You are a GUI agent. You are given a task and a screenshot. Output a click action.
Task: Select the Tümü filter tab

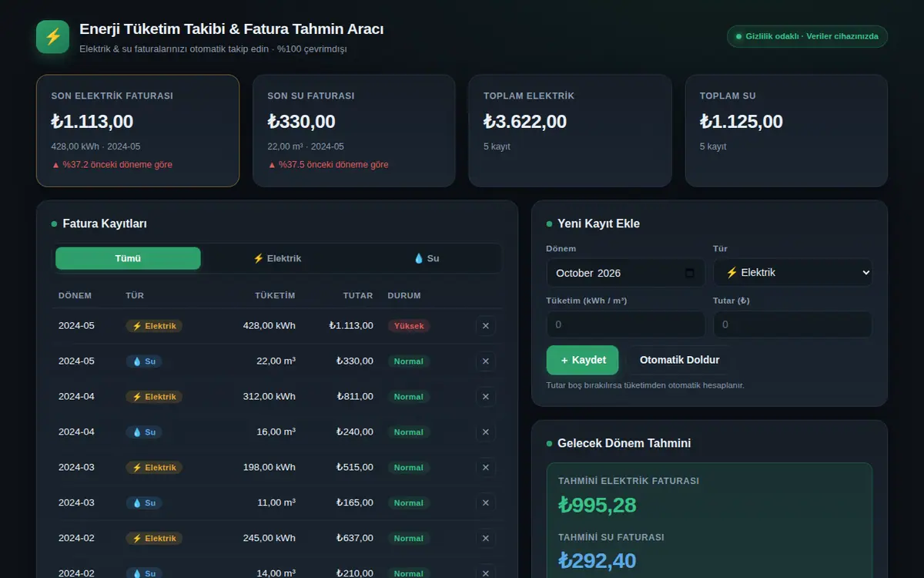(x=128, y=258)
